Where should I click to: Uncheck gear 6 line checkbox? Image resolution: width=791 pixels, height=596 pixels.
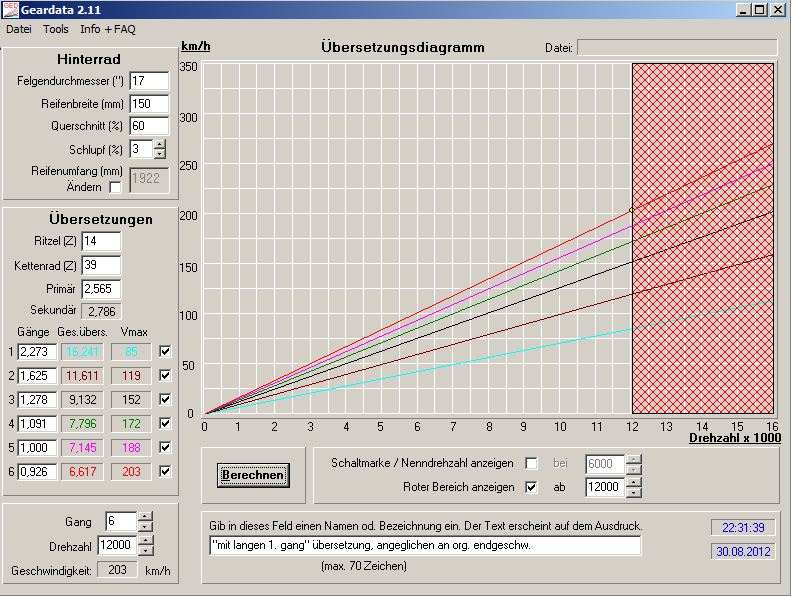pos(165,471)
